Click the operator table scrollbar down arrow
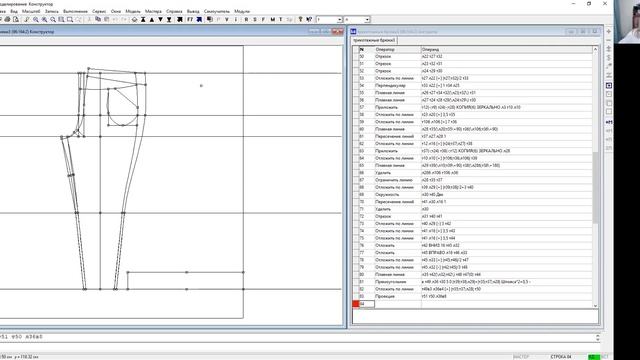This screenshot has height=360, width=640. pyautogui.click(x=596, y=305)
